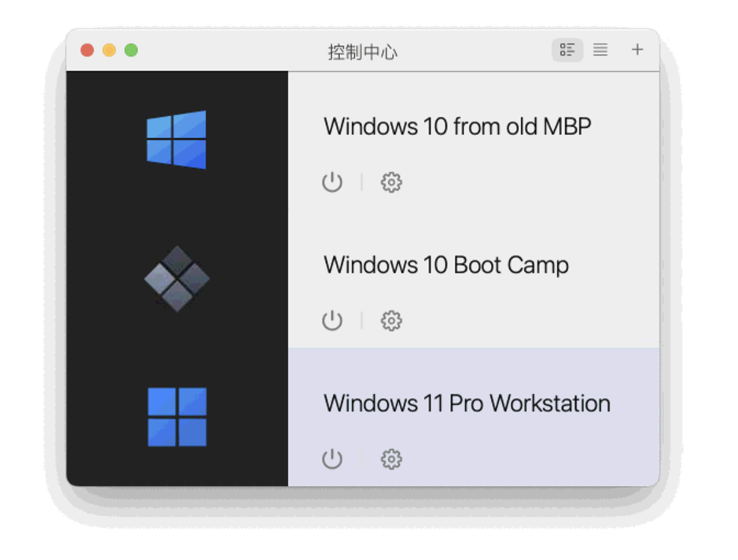Switch to expanded detail view
738x560 pixels.
click(567, 50)
